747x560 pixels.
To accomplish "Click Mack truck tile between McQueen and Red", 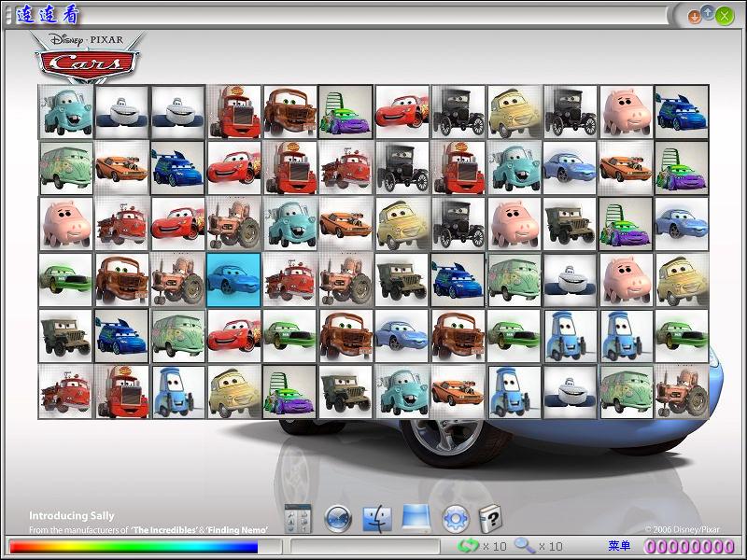I will coord(289,168).
